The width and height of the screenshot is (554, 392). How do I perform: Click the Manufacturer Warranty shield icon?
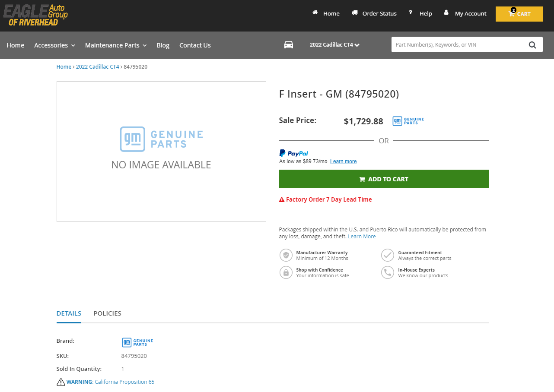[x=286, y=255]
